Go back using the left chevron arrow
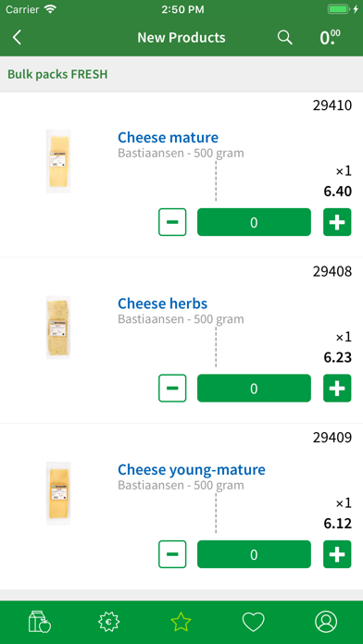This screenshot has height=644, width=363. pos(17,37)
